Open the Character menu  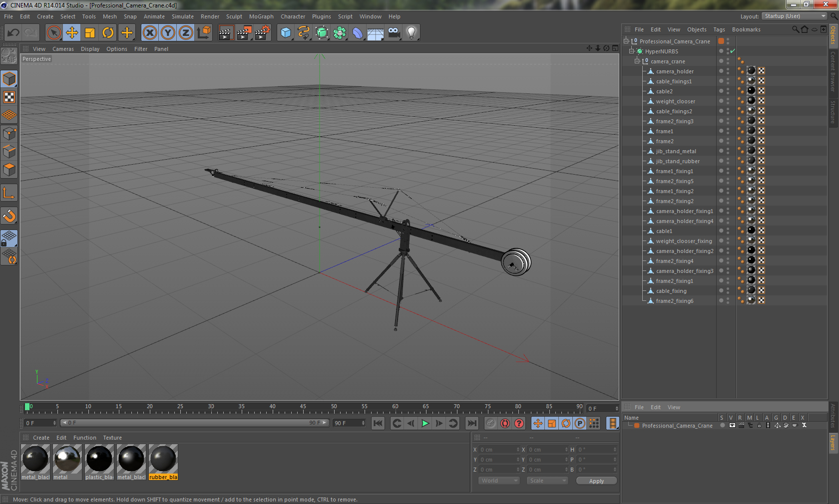[x=293, y=16]
